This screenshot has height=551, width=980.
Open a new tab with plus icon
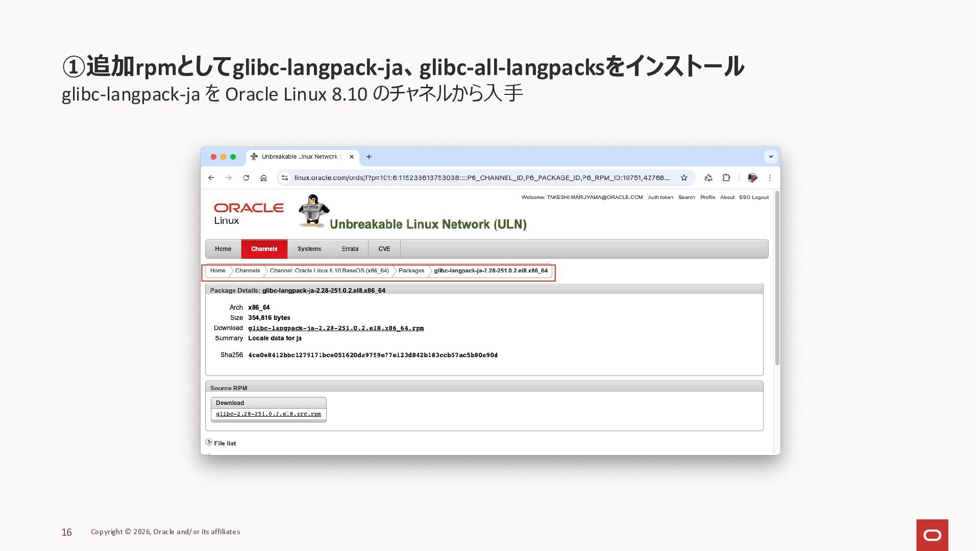369,157
